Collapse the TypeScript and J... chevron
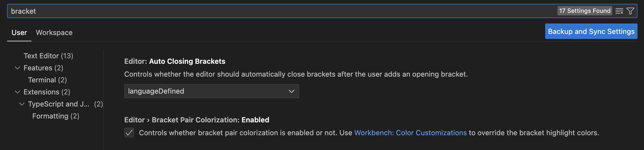Viewport: 644px width, 150px height. [x=22, y=104]
